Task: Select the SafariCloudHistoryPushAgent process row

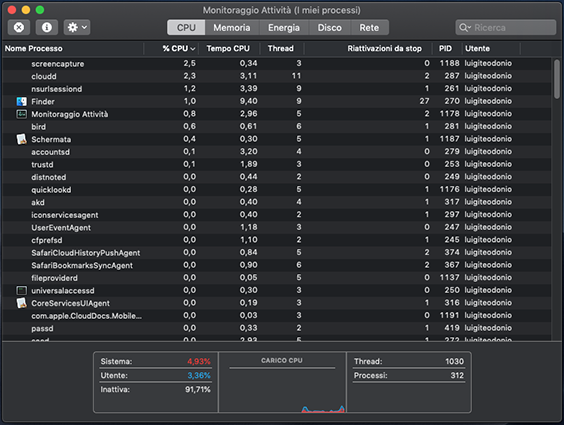Action: (x=277, y=253)
